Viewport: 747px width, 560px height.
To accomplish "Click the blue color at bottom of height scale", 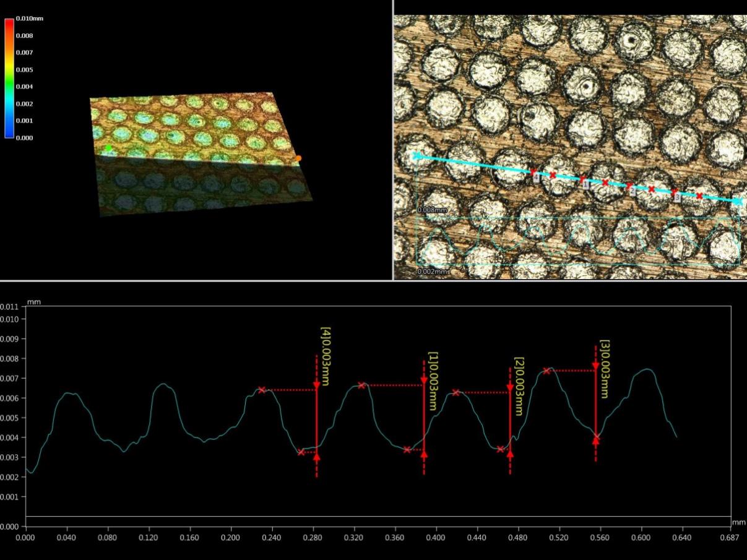I will 9,132.
